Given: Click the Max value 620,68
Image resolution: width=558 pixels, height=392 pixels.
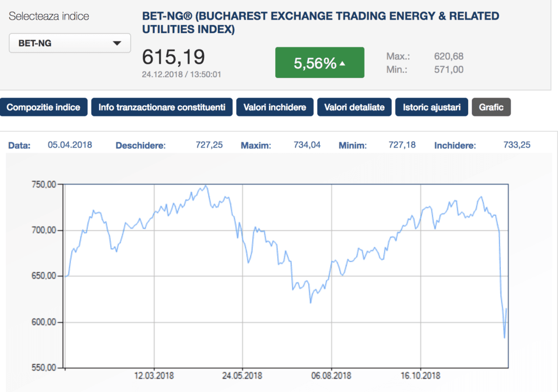Looking at the screenshot, I should coord(449,56).
